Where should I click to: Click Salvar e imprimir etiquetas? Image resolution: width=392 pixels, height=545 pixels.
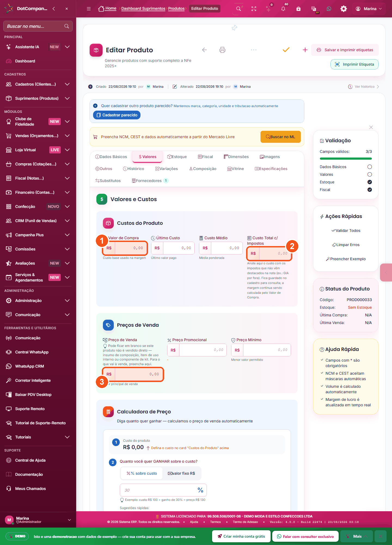(x=345, y=50)
